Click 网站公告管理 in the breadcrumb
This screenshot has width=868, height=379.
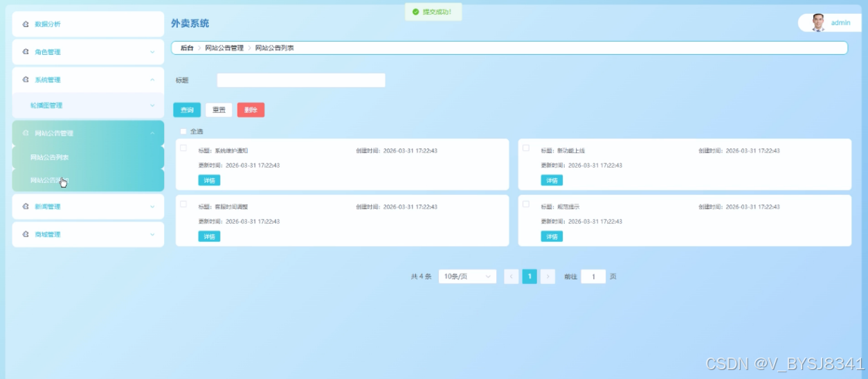coord(224,48)
